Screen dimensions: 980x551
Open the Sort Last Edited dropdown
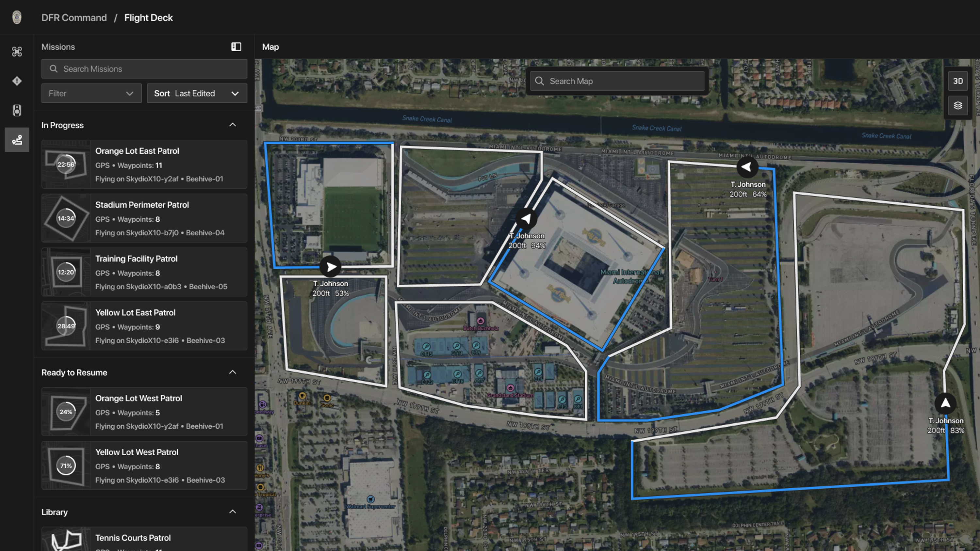tap(197, 93)
